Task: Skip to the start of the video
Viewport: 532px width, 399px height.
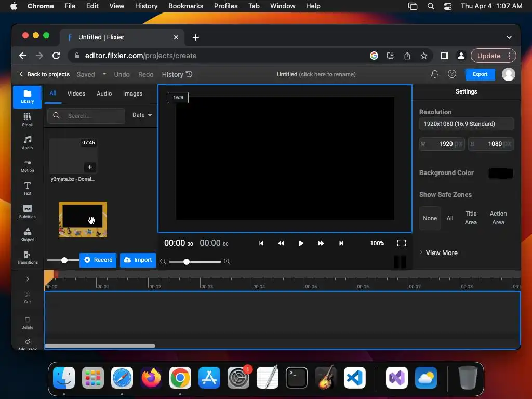Action: (261, 243)
